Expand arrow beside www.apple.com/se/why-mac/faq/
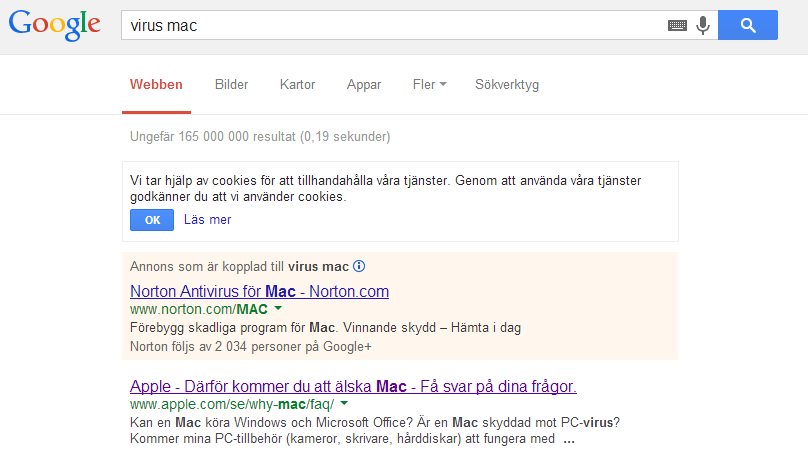Screen dimensions: 808x469 click(x=344, y=403)
